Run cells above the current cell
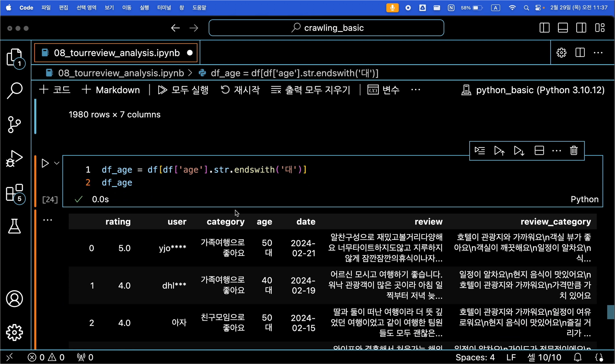 [x=499, y=151]
